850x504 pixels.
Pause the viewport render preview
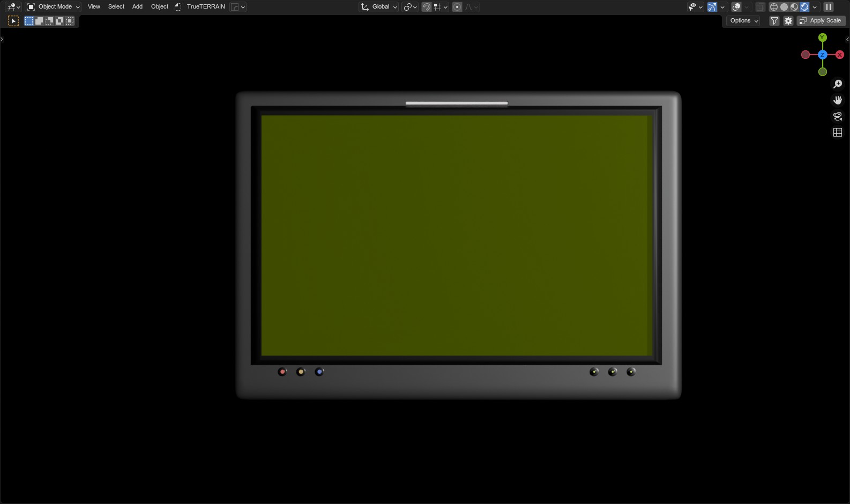tap(829, 7)
